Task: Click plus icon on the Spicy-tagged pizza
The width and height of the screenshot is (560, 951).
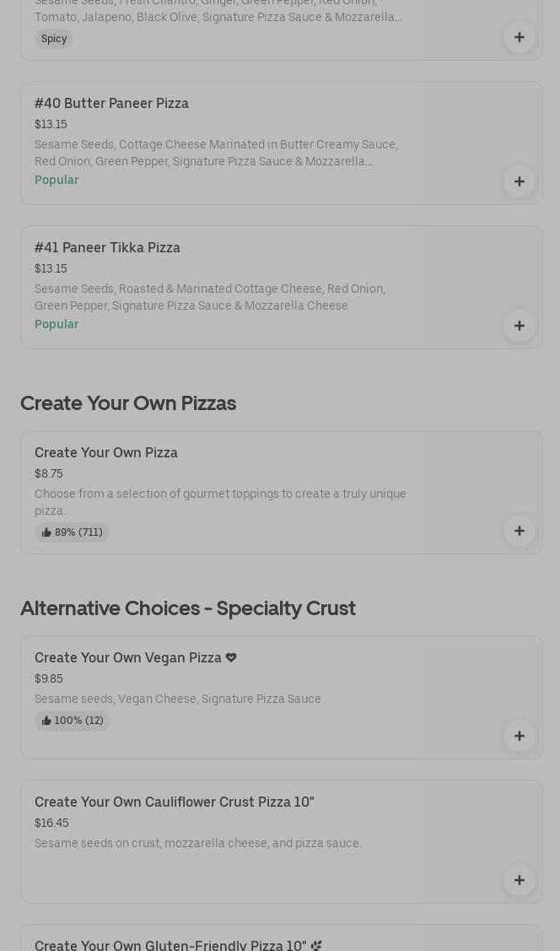Action: (x=519, y=37)
